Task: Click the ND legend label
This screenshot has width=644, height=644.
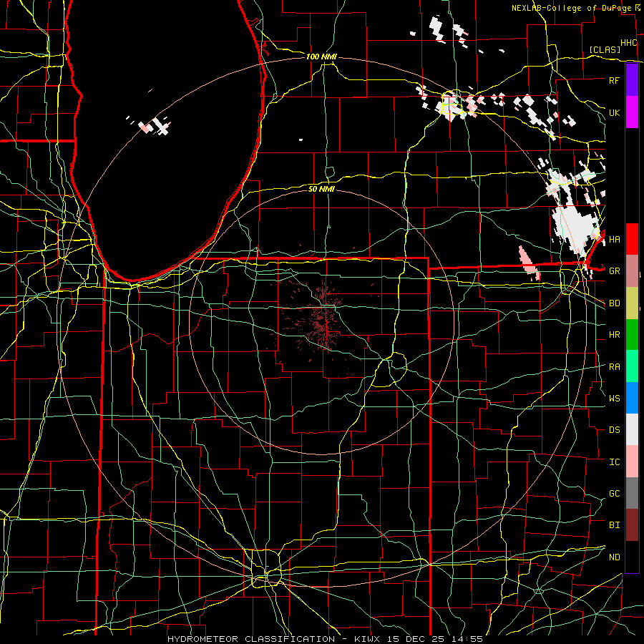Action: tap(614, 557)
